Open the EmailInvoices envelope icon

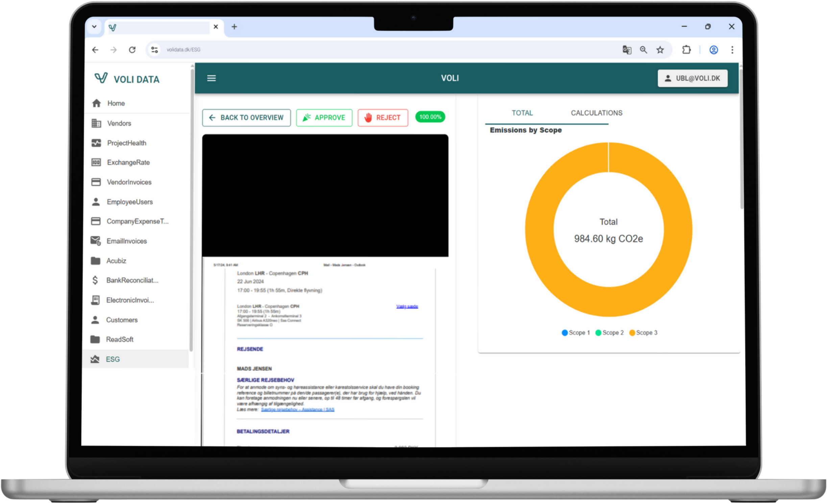pyautogui.click(x=96, y=241)
